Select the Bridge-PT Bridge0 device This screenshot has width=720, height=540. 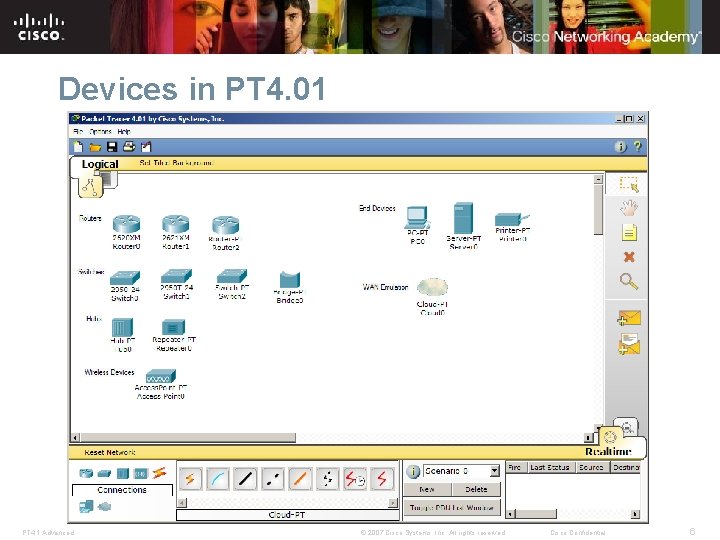[290, 280]
